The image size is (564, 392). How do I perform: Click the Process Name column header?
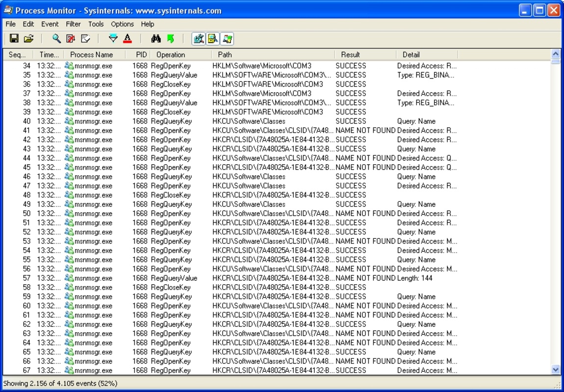click(92, 55)
